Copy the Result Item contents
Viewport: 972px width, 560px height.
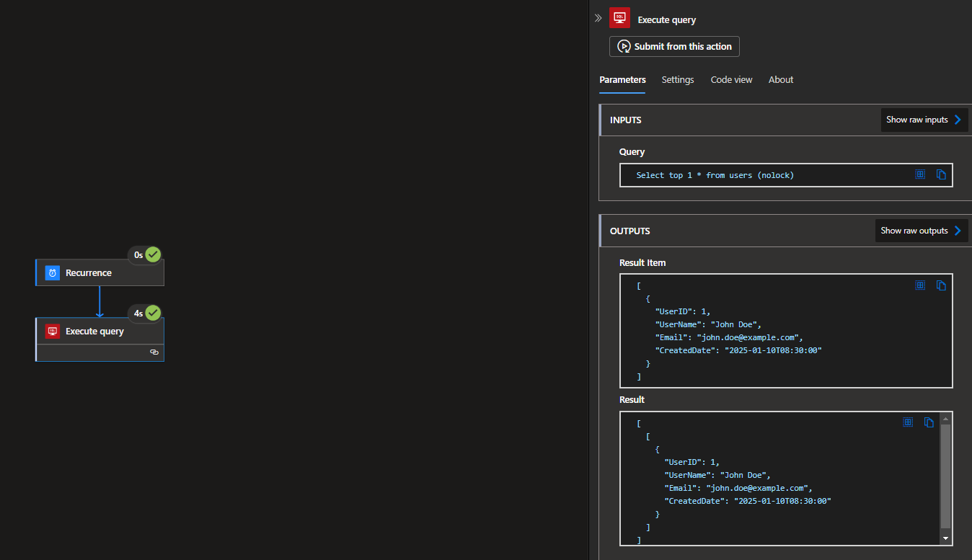point(941,285)
